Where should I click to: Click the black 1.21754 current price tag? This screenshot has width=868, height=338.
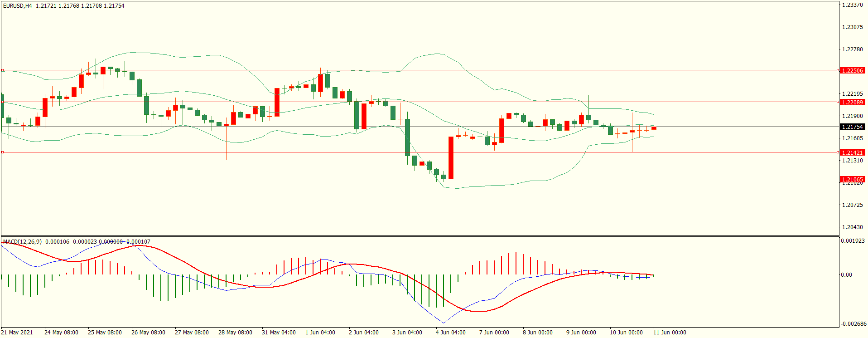point(852,127)
